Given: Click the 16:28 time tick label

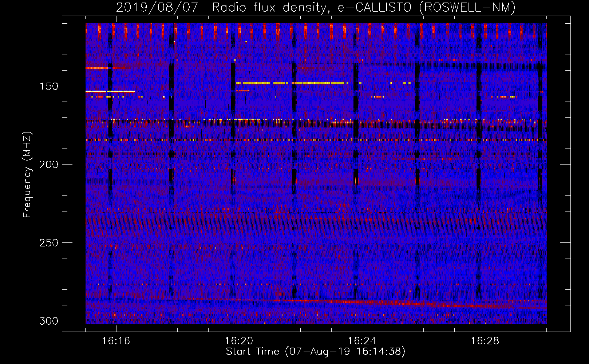Looking at the screenshot, I should click(485, 341).
